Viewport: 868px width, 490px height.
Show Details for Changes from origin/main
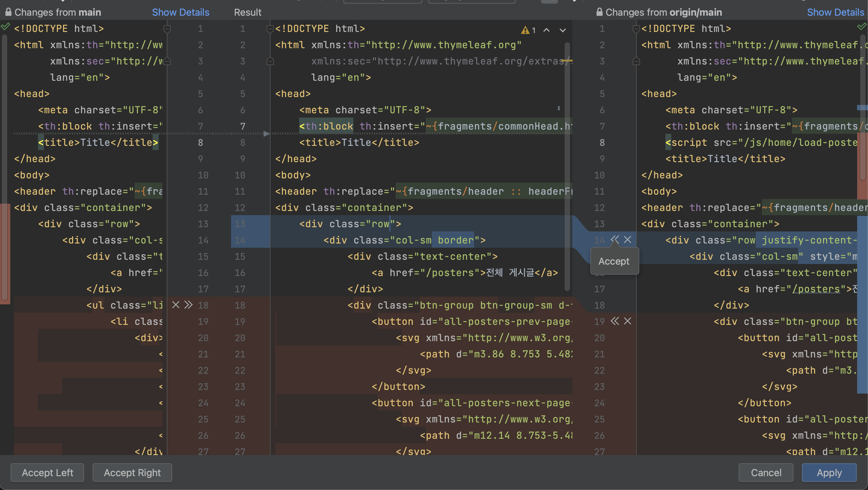point(835,12)
